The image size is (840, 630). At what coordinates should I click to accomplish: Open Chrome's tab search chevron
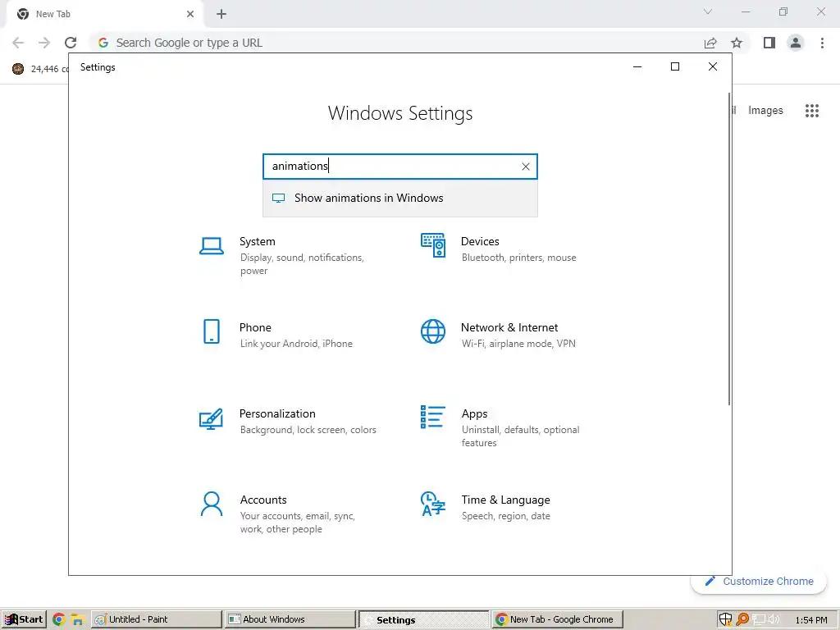click(708, 11)
